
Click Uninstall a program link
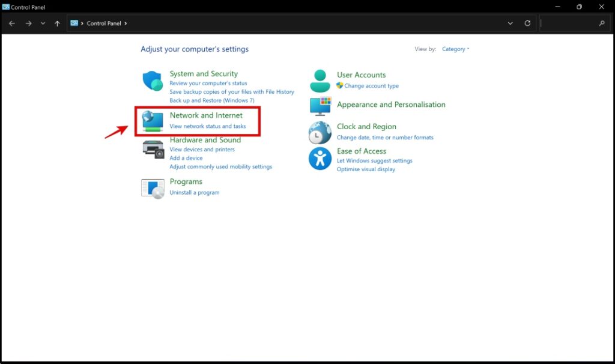pos(195,193)
